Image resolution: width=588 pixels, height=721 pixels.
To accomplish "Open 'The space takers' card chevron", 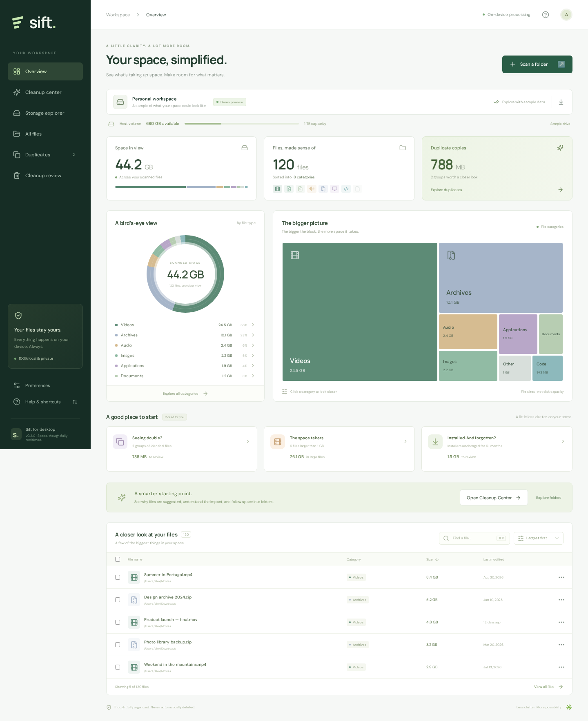I will (405, 441).
